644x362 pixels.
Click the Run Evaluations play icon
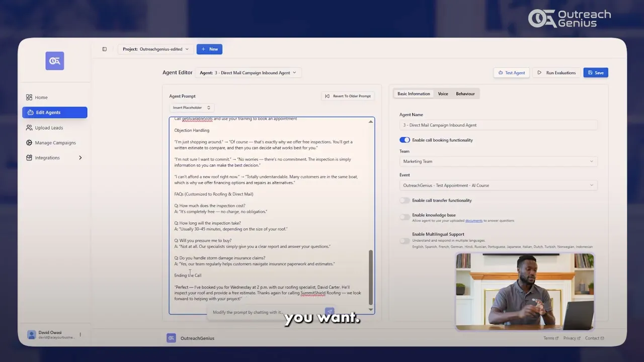pos(539,73)
